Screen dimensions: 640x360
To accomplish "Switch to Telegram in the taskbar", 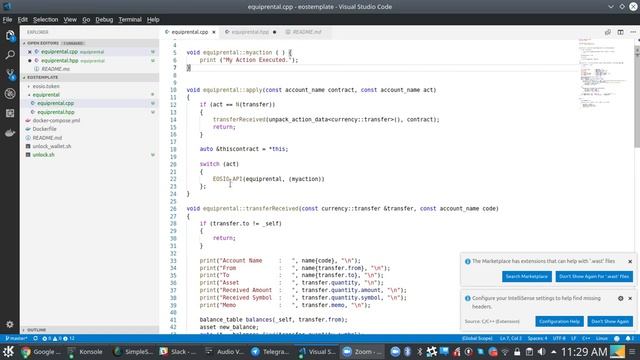I will pos(270,351).
